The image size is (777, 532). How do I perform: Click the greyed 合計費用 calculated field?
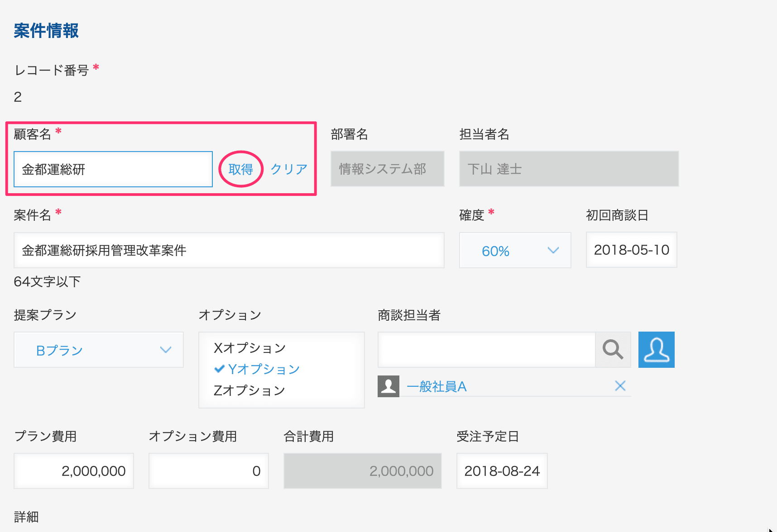[363, 471]
